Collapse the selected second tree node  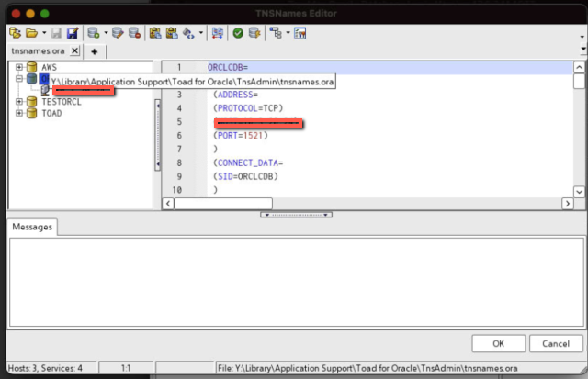pos(19,79)
